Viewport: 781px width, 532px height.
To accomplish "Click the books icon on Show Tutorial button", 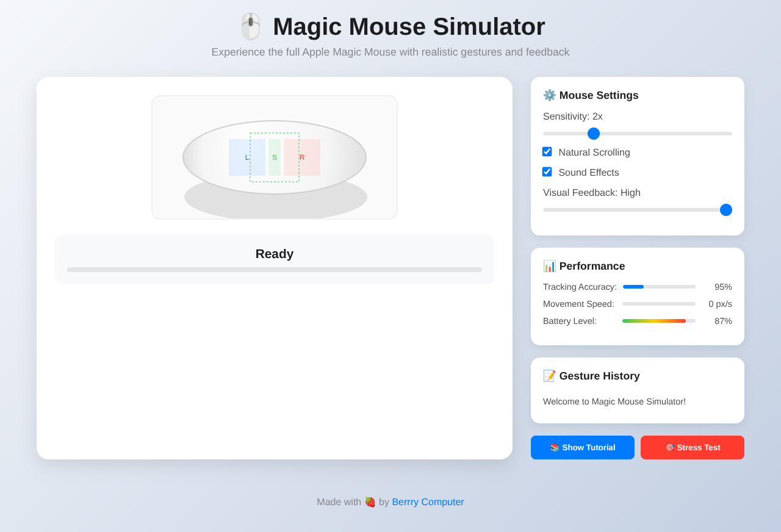I will [x=554, y=447].
